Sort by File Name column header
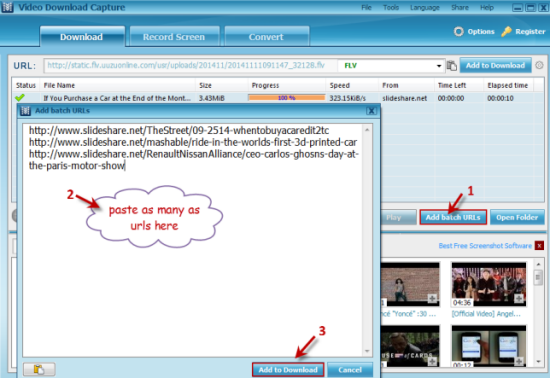 (x=118, y=85)
